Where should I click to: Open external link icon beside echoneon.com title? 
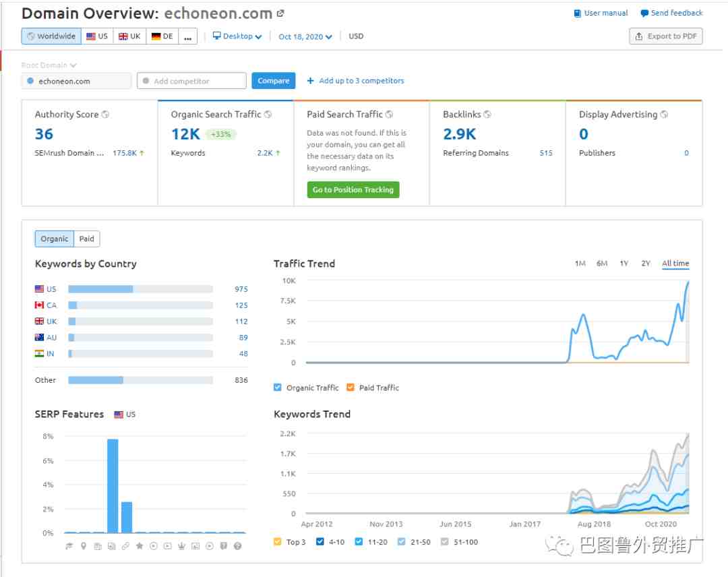click(x=280, y=13)
